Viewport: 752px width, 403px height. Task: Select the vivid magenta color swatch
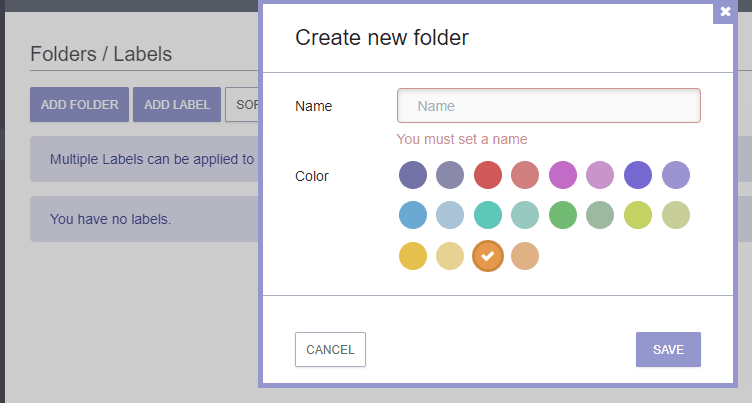tap(563, 176)
